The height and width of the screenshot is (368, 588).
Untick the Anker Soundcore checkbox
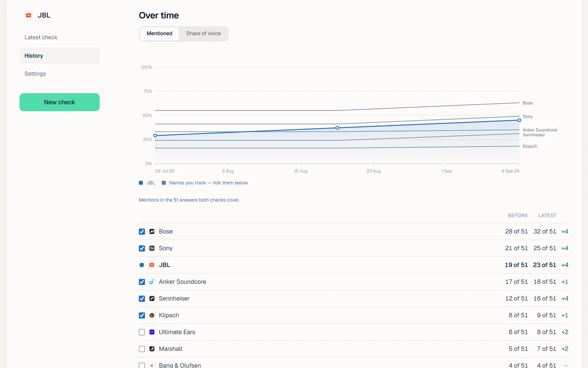(142, 282)
